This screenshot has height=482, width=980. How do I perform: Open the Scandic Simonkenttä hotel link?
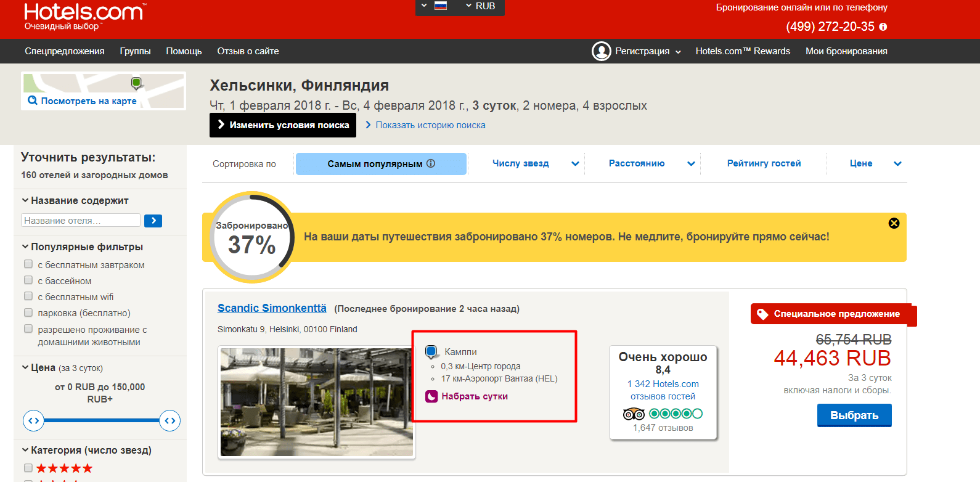pos(272,308)
